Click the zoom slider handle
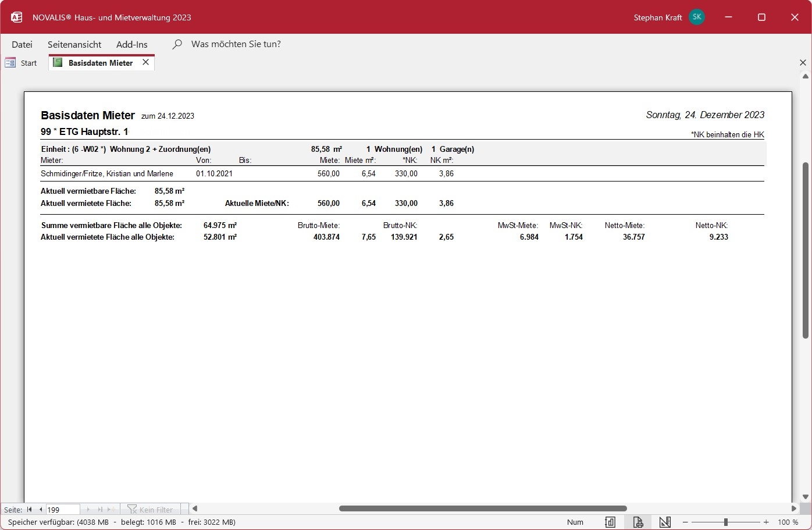The image size is (812, 530). pyautogui.click(x=725, y=522)
